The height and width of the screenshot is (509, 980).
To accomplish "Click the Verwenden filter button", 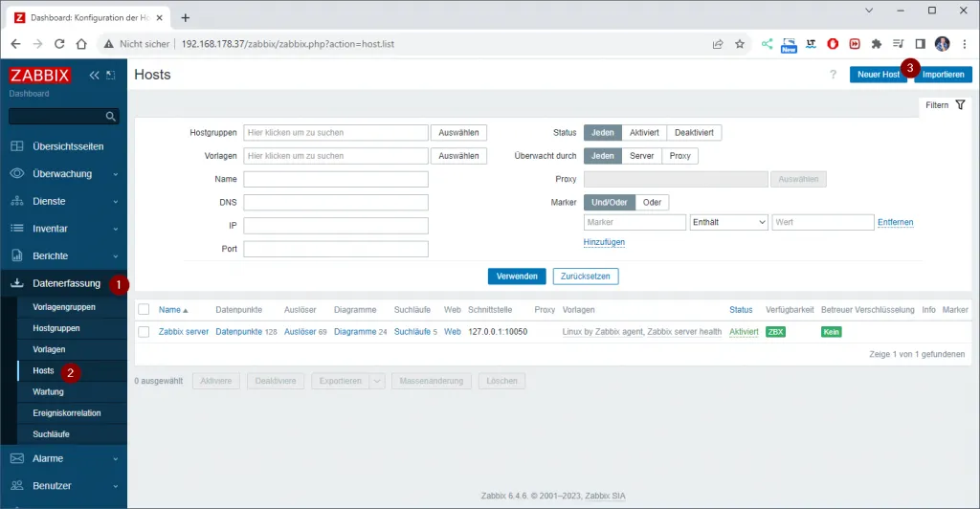I will (x=517, y=277).
